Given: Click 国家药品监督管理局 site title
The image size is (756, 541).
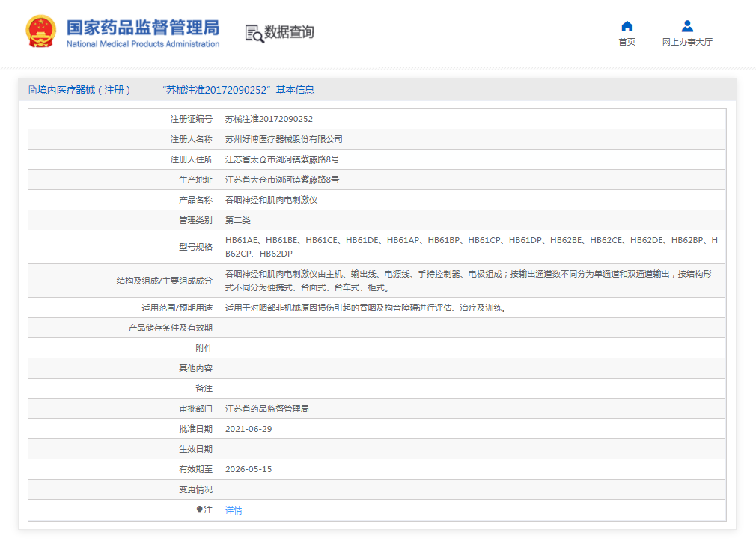Looking at the screenshot, I should point(142,28).
